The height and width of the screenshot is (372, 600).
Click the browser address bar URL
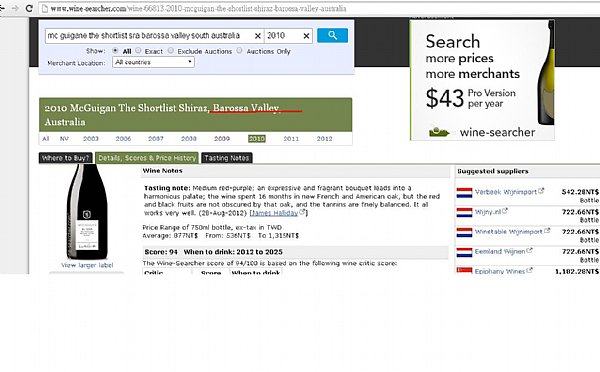click(x=199, y=8)
